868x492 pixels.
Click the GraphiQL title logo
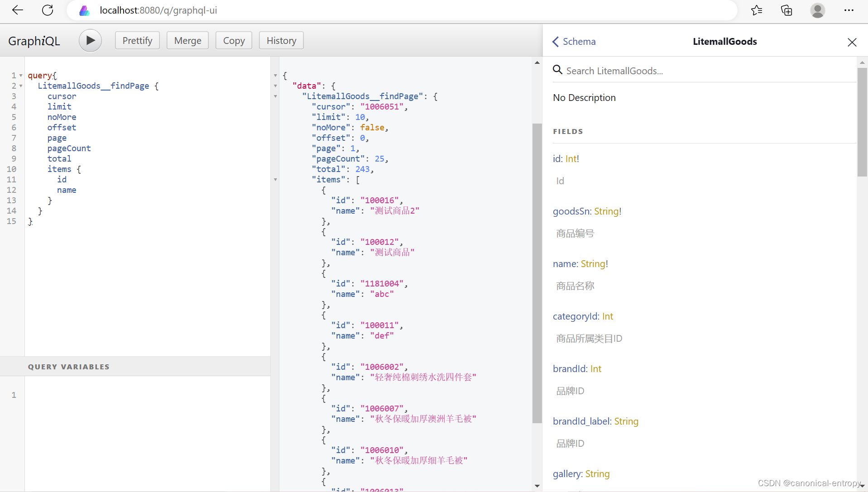coord(34,41)
